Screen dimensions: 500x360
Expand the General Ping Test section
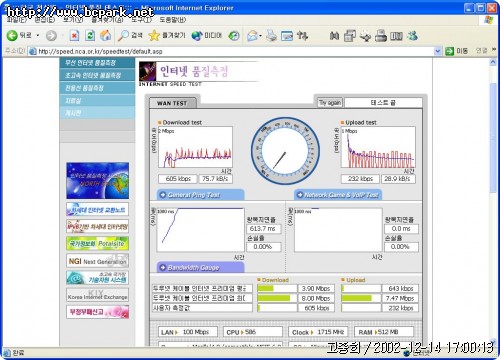pyautogui.click(x=200, y=195)
